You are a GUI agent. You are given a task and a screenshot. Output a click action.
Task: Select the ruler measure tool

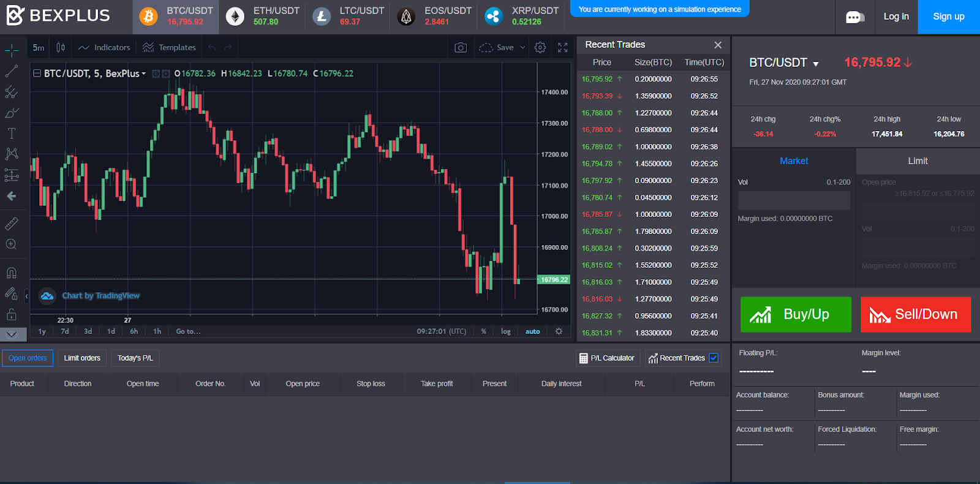pos(12,224)
